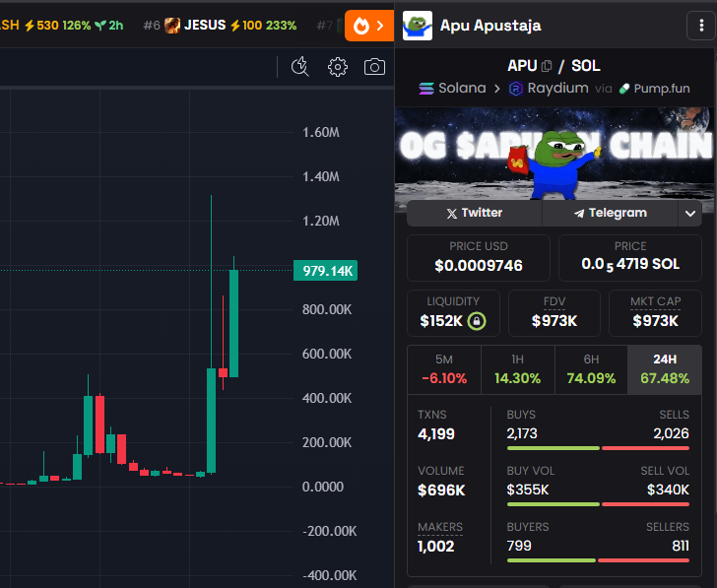Click the BUY VOL $355K value

[528, 490]
